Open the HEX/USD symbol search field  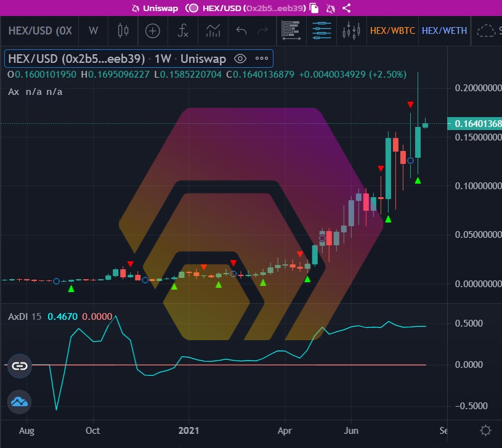[40, 31]
